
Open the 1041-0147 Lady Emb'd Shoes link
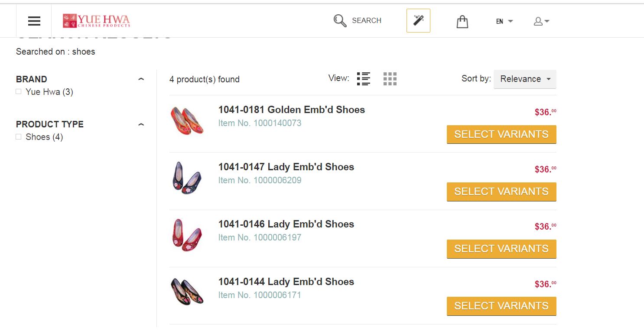(286, 167)
